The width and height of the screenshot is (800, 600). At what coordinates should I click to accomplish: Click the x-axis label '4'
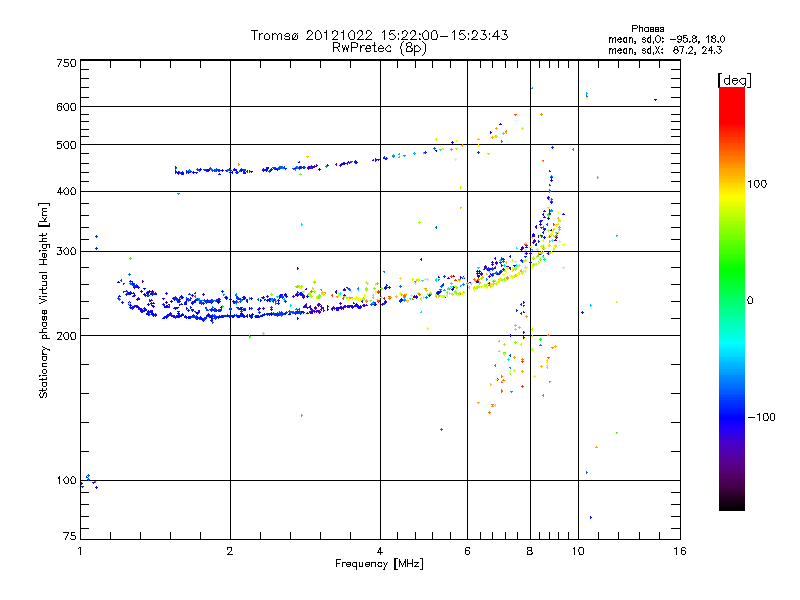[x=380, y=551]
